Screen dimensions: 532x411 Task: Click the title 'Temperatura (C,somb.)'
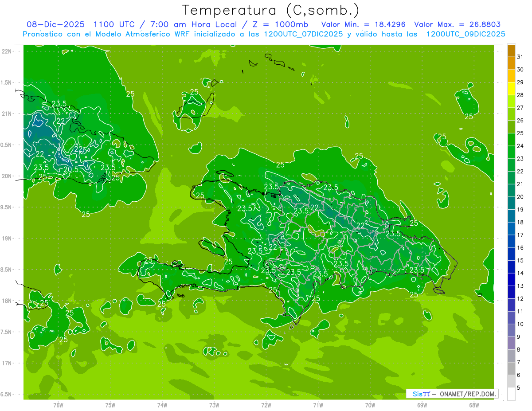(x=270, y=10)
